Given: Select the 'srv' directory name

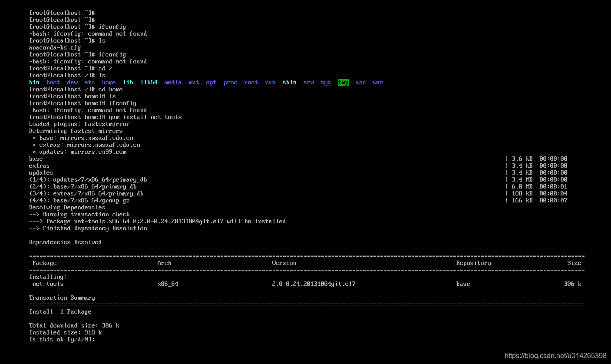Looking at the screenshot, I should 309,83.
